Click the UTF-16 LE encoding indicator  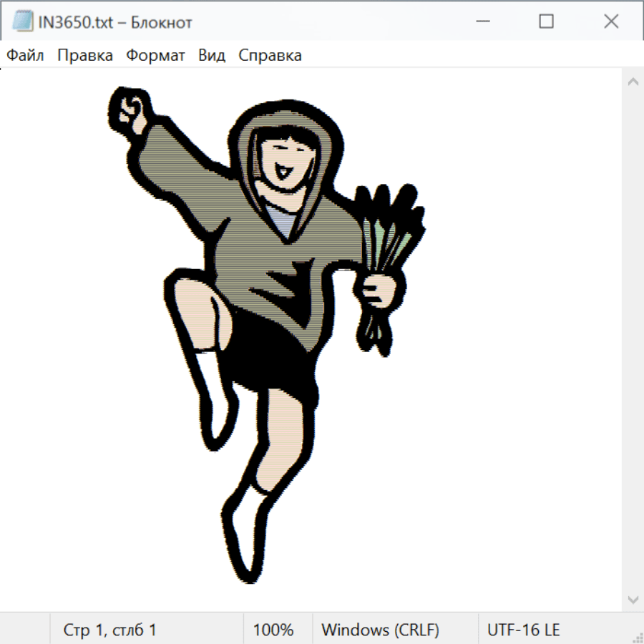(x=523, y=630)
